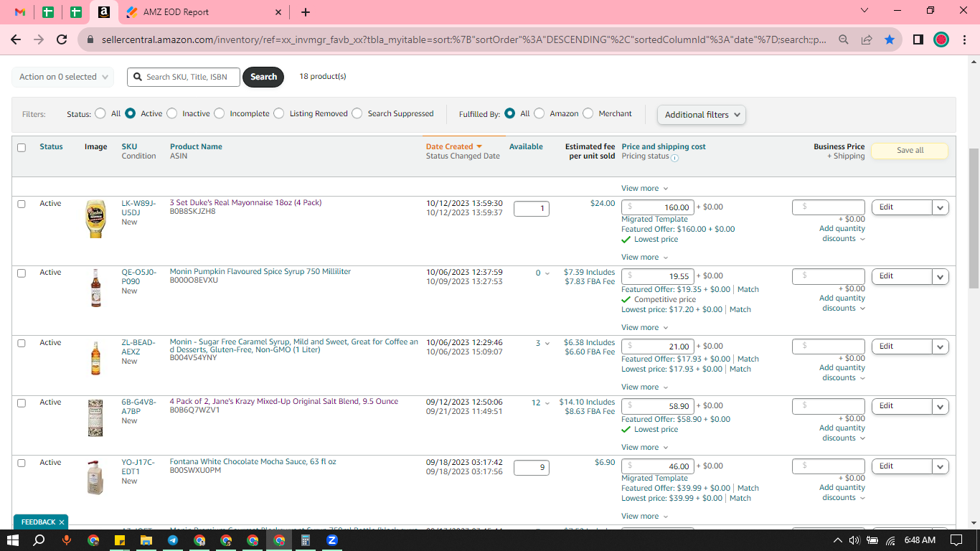
Task: Check the Duke's Real Mayonnaise row checkbox
Action: [22, 204]
